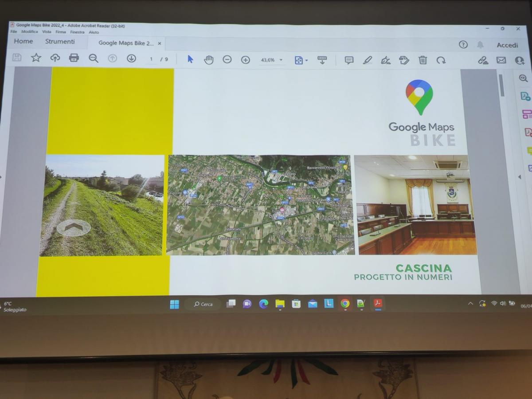532x399 pixels.
Task: Click the share with others person icon
Action: [x=520, y=60]
